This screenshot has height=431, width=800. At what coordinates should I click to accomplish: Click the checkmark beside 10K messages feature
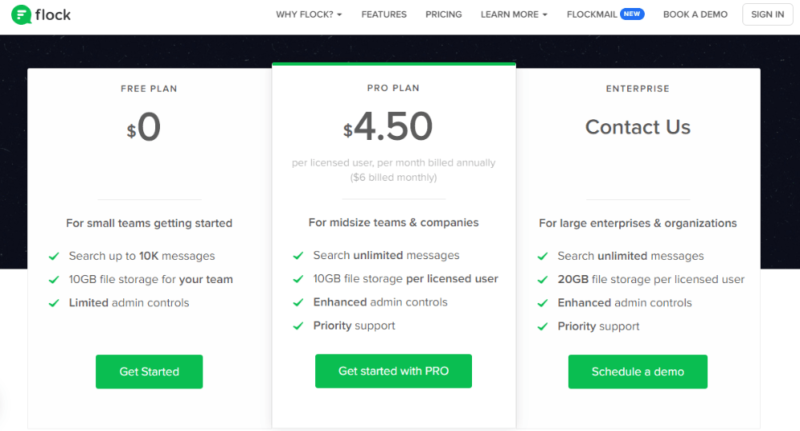point(52,256)
